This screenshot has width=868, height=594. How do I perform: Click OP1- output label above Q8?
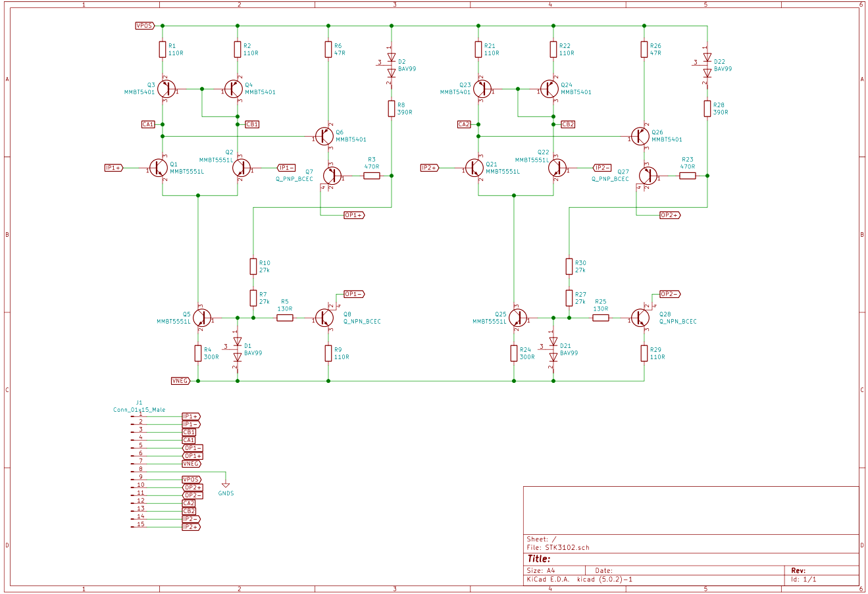355,294
